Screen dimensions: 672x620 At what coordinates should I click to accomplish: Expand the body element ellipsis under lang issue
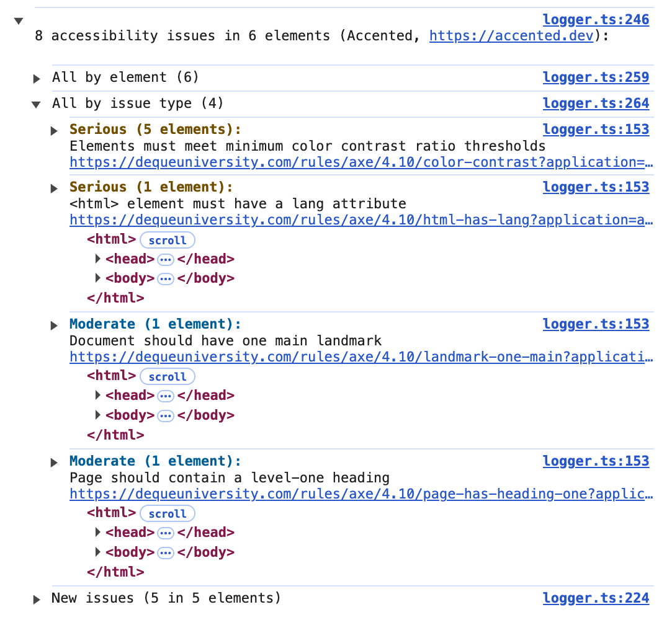coord(165,278)
